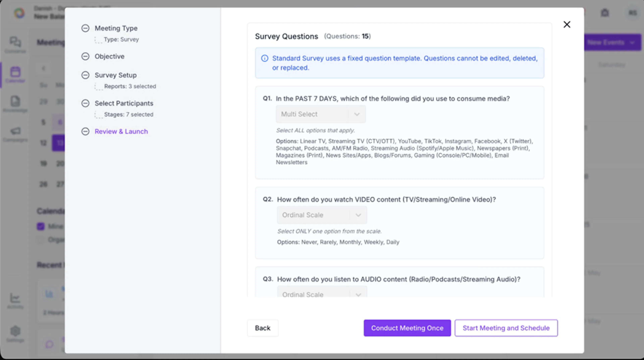The width and height of the screenshot is (644, 360).
Task: Click the Survey Questions heading
Action: point(286,37)
